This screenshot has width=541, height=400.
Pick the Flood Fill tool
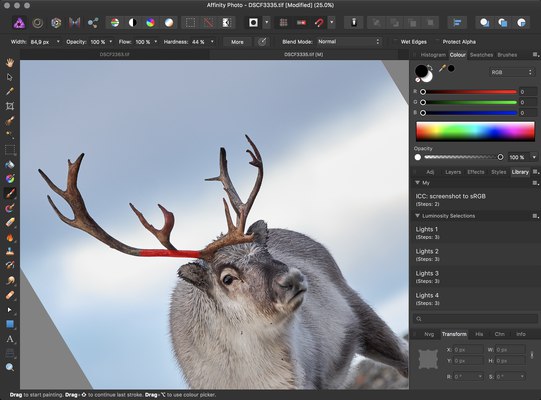click(x=10, y=164)
